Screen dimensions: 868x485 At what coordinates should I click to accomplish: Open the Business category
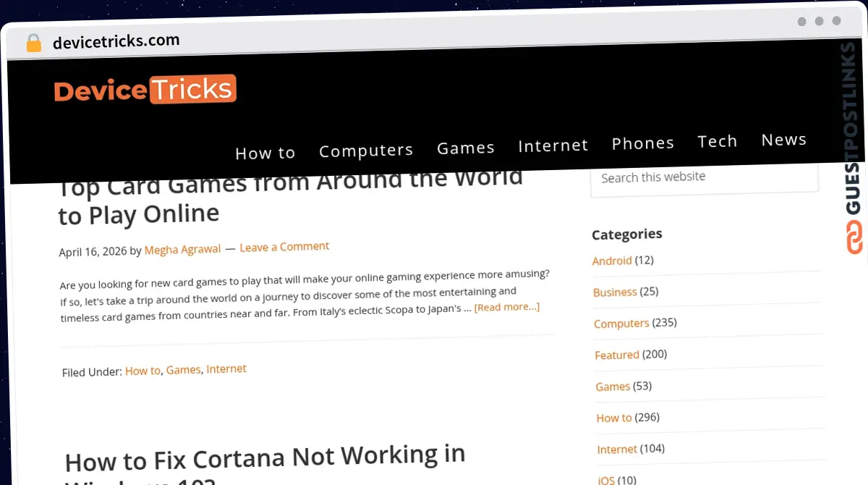tap(615, 292)
